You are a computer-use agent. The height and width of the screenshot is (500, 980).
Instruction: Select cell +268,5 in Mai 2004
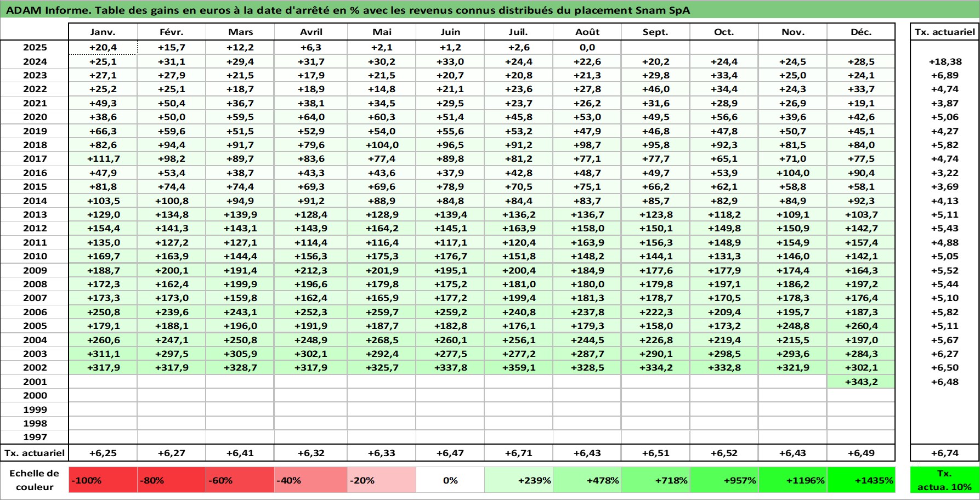[382, 340]
